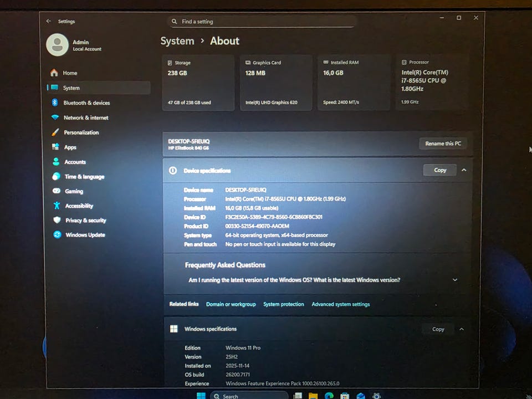The width and height of the screenshot is (532, 399).
Task: Select the Device ID value text
Action: point(273,217)
